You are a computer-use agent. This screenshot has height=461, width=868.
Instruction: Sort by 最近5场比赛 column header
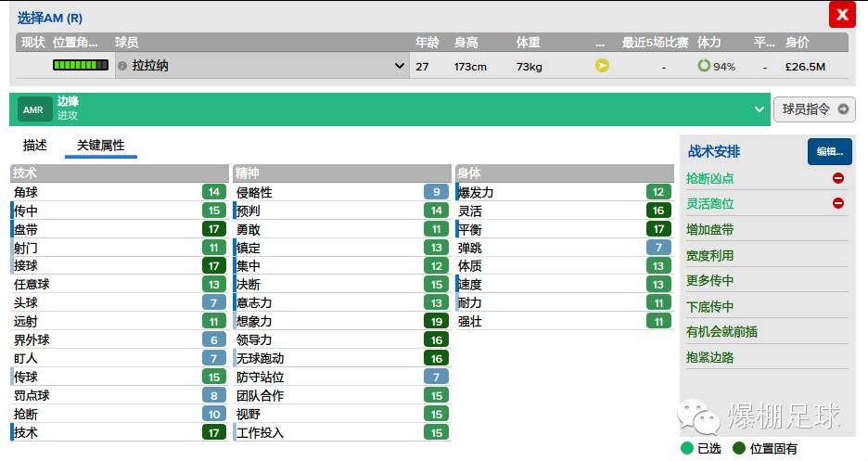click(655, 42)
